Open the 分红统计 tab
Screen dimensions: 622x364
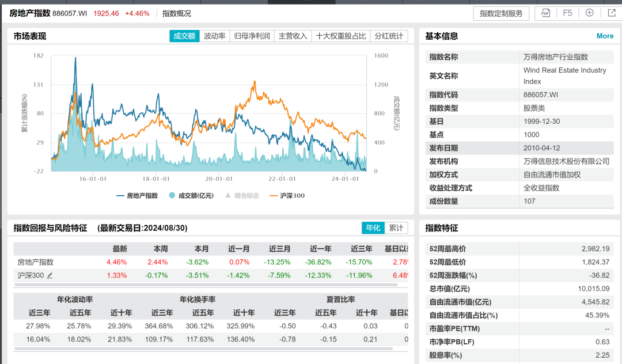(x=389, y=36)
